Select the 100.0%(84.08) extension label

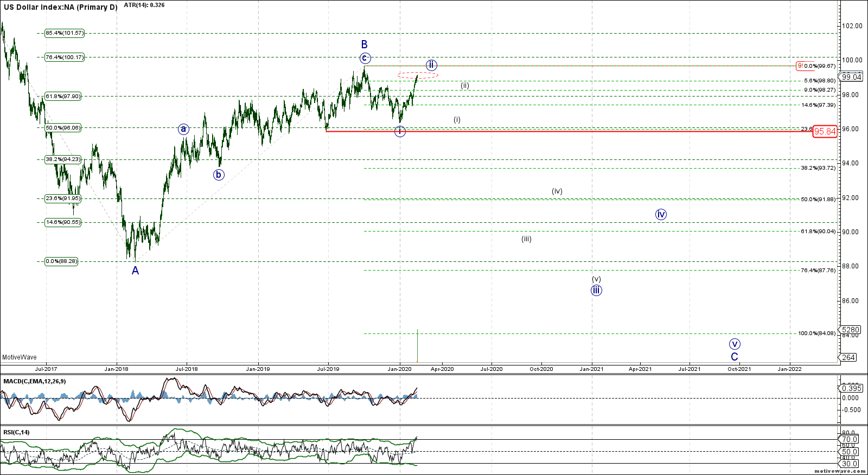pos(816,333)
